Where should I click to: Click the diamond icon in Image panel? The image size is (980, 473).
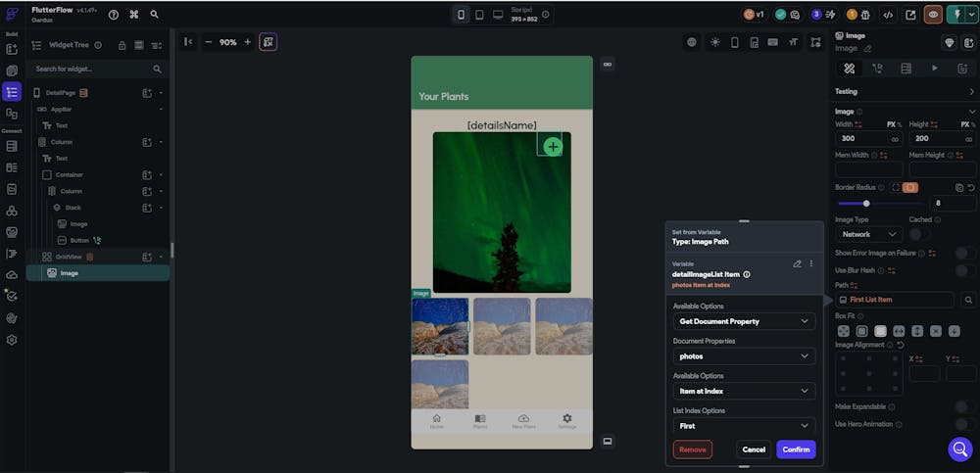[950, 42]
